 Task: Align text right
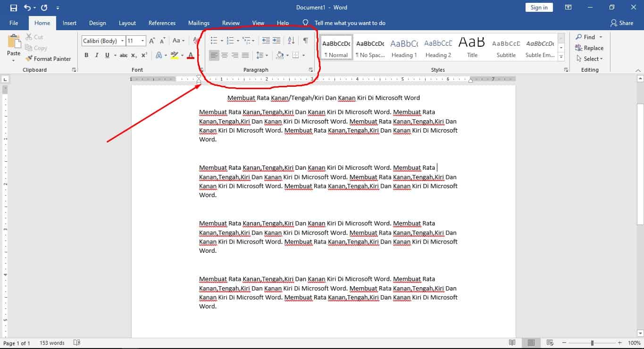(235, 55)
